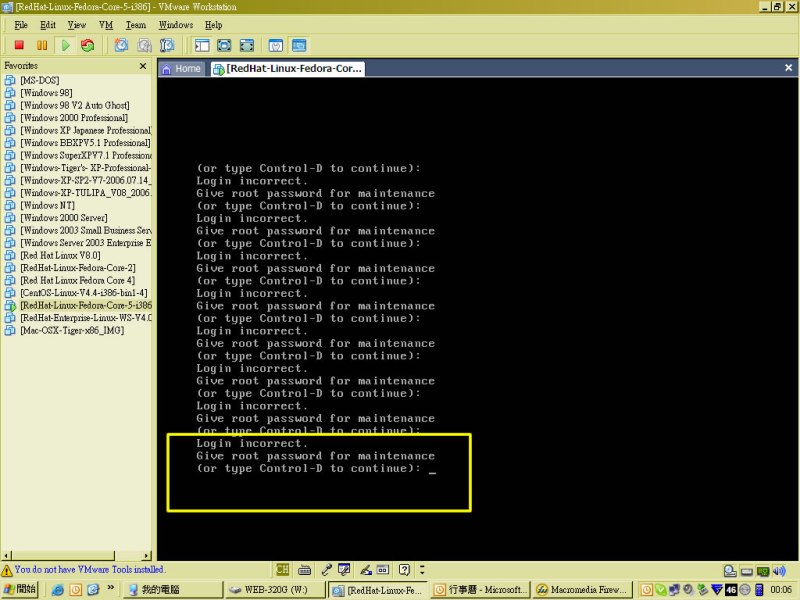This screenshot has height=600, width=800.
Task: Switch to 我的電腦 taskbar window
Action: [173, 590]
